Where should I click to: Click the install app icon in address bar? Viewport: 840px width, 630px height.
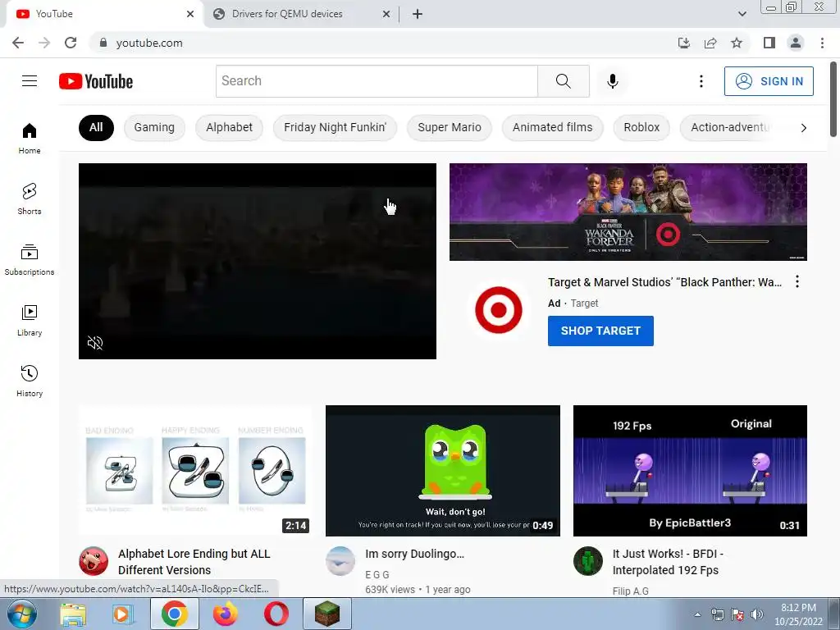pos(684,43)
